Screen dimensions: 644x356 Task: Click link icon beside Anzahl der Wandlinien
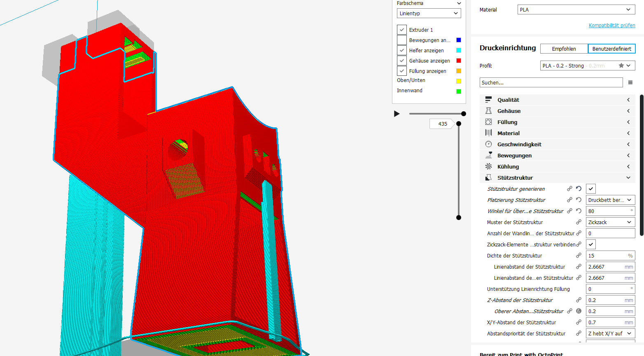coord(579,233)
